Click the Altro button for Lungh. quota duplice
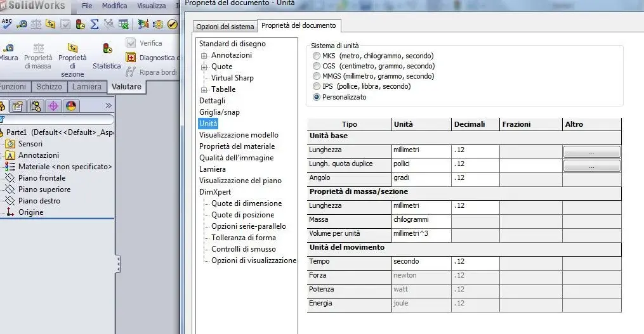Image resolution: width=644 pixels, height=334 pixels. [x=591, y=166]
